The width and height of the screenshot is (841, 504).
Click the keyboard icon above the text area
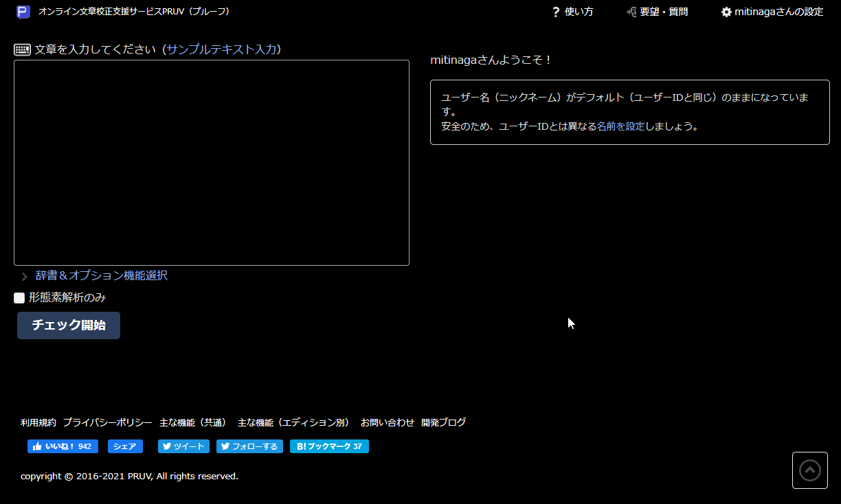pos(22,49)
